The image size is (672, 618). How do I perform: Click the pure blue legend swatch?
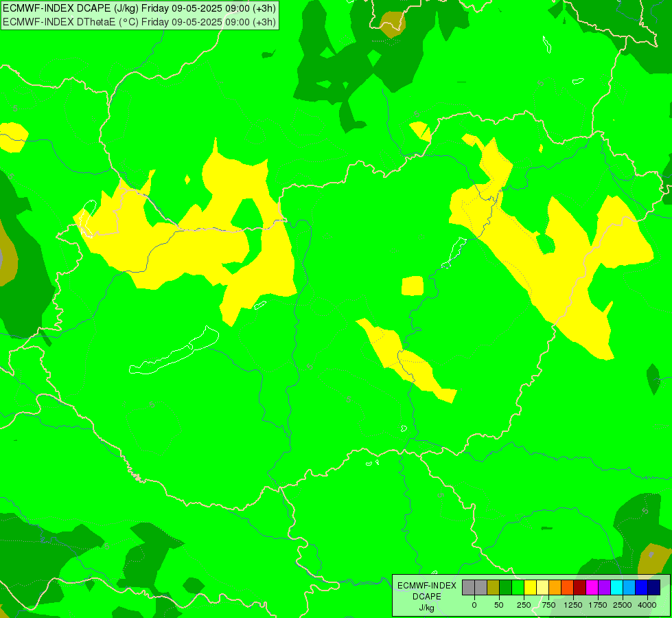click(x=642, y=588)
